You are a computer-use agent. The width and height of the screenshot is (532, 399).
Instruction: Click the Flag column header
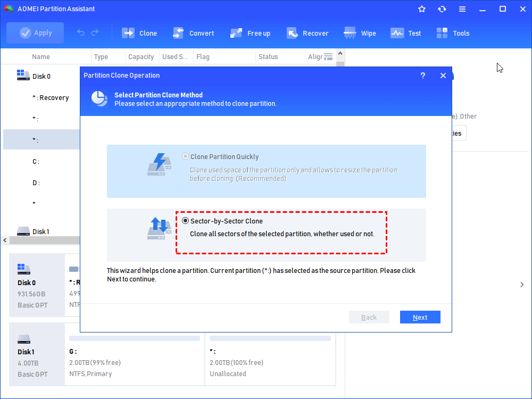pyautogui.click(x=203, y=57)
